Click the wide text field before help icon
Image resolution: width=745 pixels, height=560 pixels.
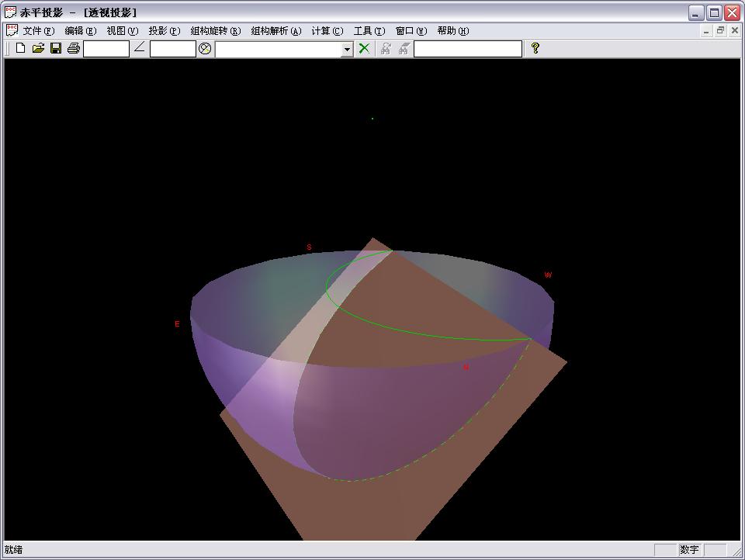pos(468,49)
